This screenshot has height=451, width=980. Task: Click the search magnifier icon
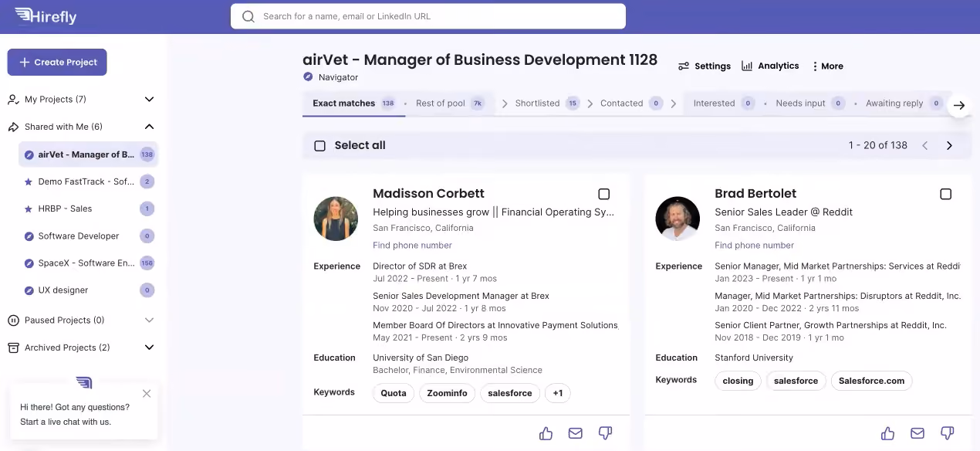248,16
